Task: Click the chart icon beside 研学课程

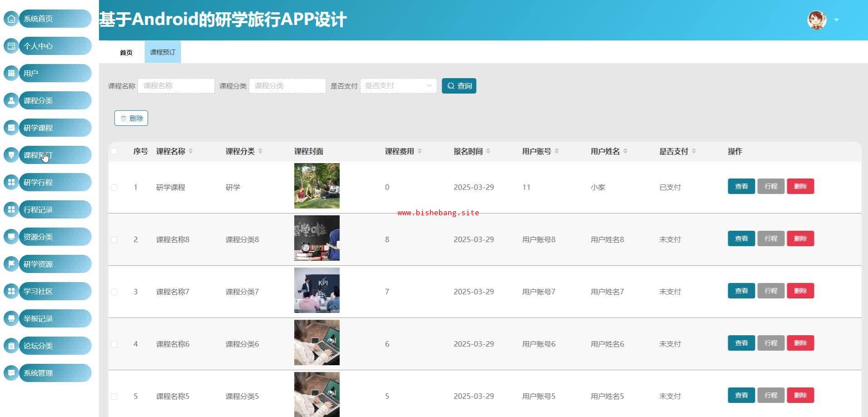Action: tap(11, 128)
